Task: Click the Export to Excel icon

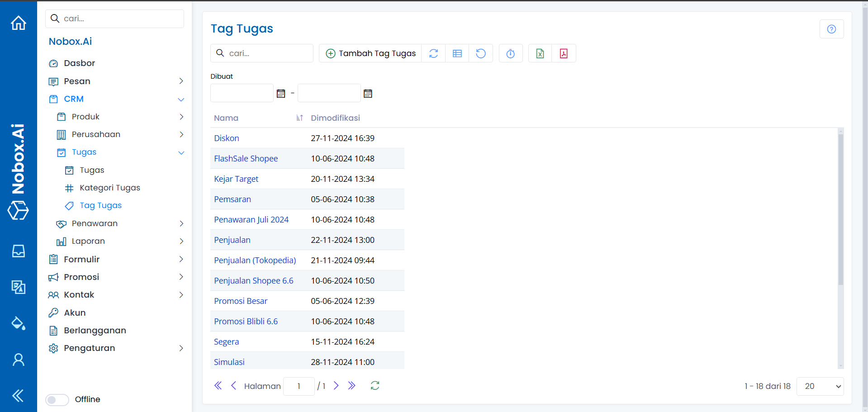Action: [x=540, y=53]
